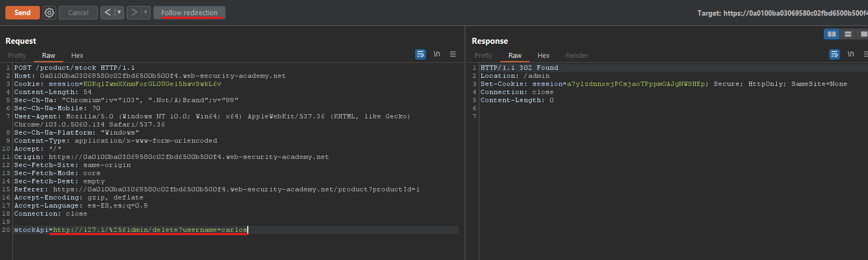This screenshot has width=868, height=260.
Task: Click the stockApi parameter value URL
Action: click(x=150, y=230)
